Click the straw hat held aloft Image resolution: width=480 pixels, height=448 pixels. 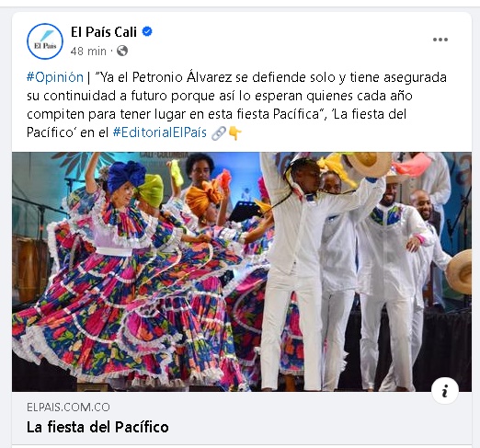click(x=370, y=164)
